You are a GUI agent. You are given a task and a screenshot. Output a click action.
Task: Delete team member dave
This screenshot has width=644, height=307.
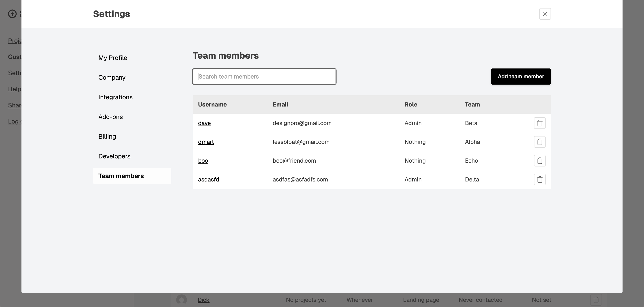click(540, 123)
